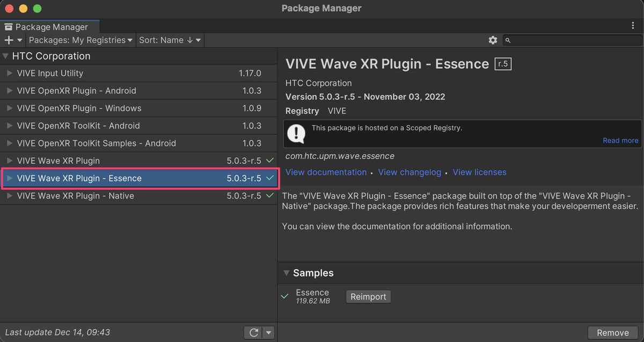Open the advanced settings gear icon
This screenshot has height=342, width=644.
[493, 40]
